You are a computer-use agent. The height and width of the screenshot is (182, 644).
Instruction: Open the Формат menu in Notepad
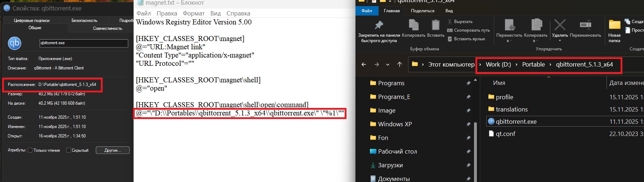(193, 13)
